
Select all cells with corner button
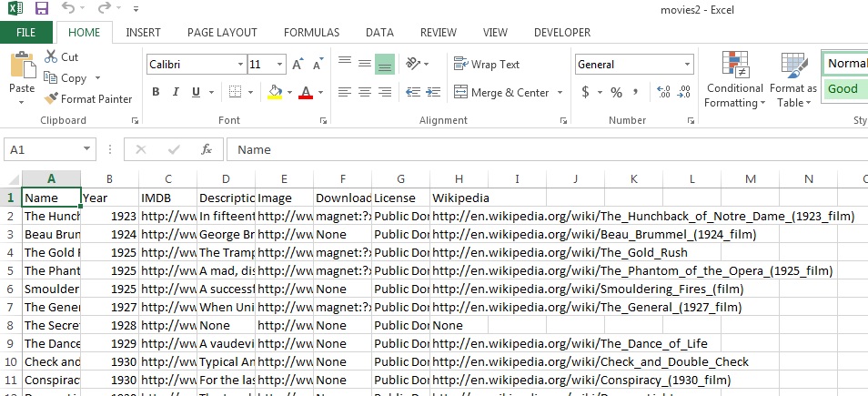[11, 179]
